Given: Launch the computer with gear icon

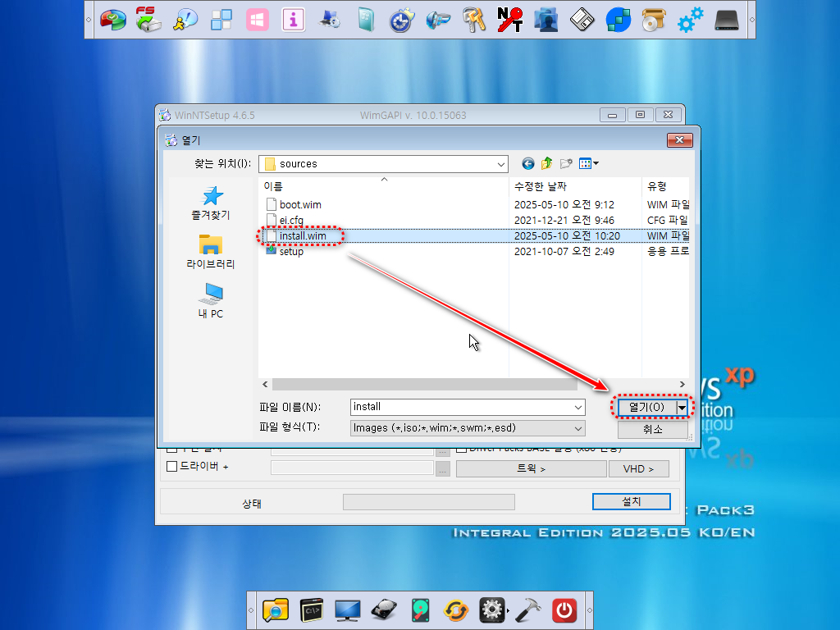Looking at the screenshot, I should pyautogui.click(x=330, y=20).
